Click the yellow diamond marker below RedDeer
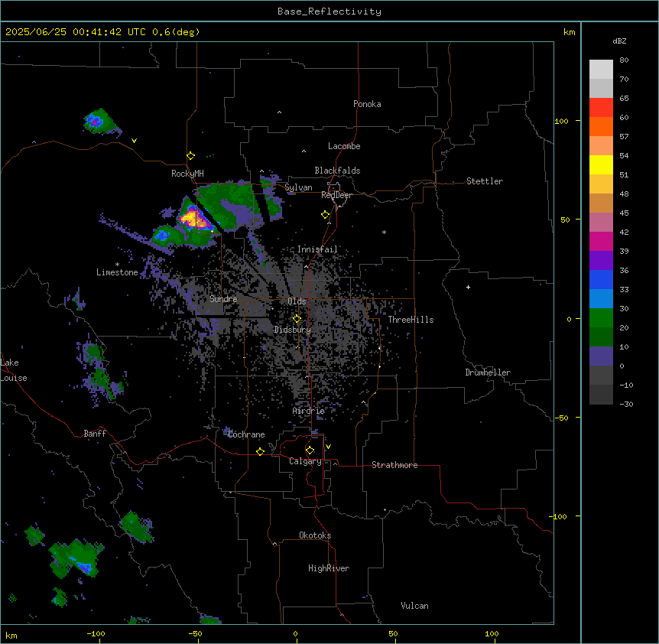The height and width of the screenshot is (644, 659). (x=326, y=215)
